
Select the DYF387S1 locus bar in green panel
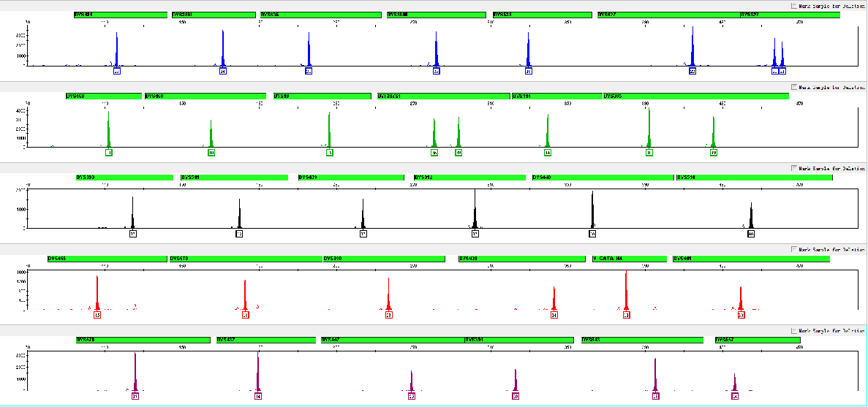click(443, 96)
